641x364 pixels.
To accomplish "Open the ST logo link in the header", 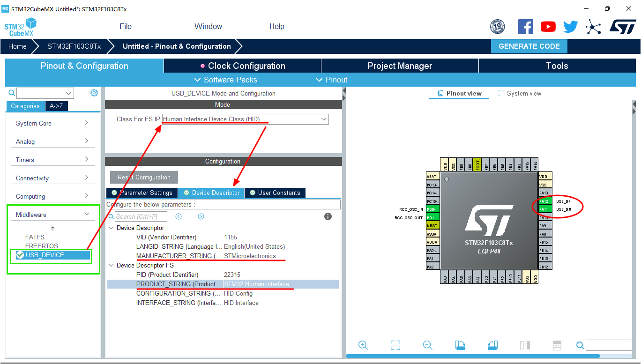I will tap(623, 27).
